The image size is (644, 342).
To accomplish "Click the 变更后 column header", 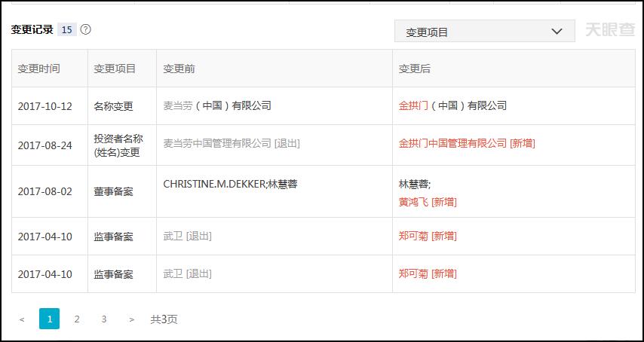I will tap(415, 69).
